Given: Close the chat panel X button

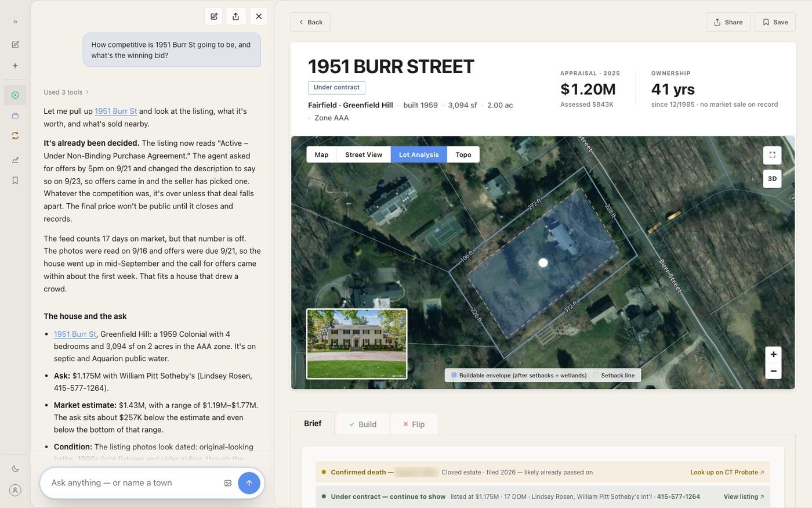Looking at the screenshot, I should click(259, 16).
